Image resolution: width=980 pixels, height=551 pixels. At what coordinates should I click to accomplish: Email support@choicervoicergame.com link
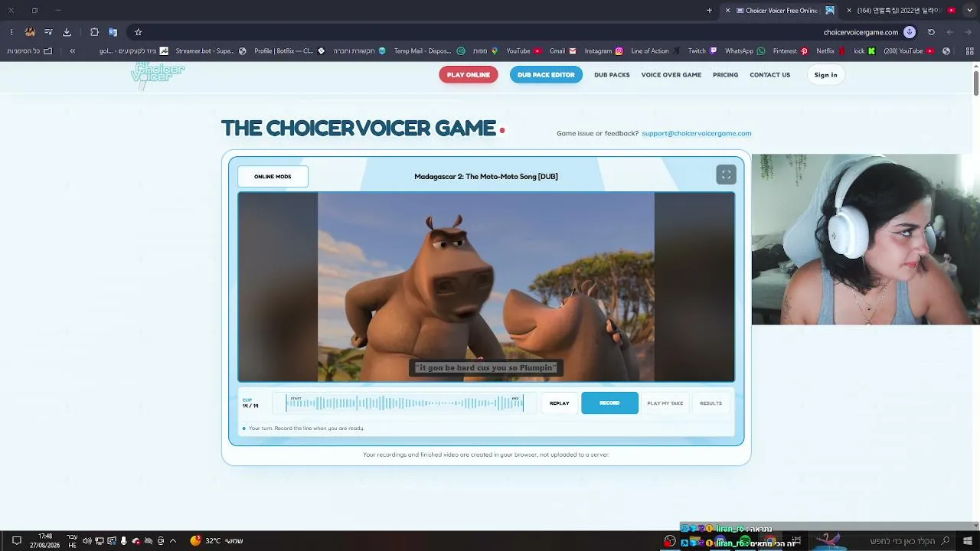697,133
